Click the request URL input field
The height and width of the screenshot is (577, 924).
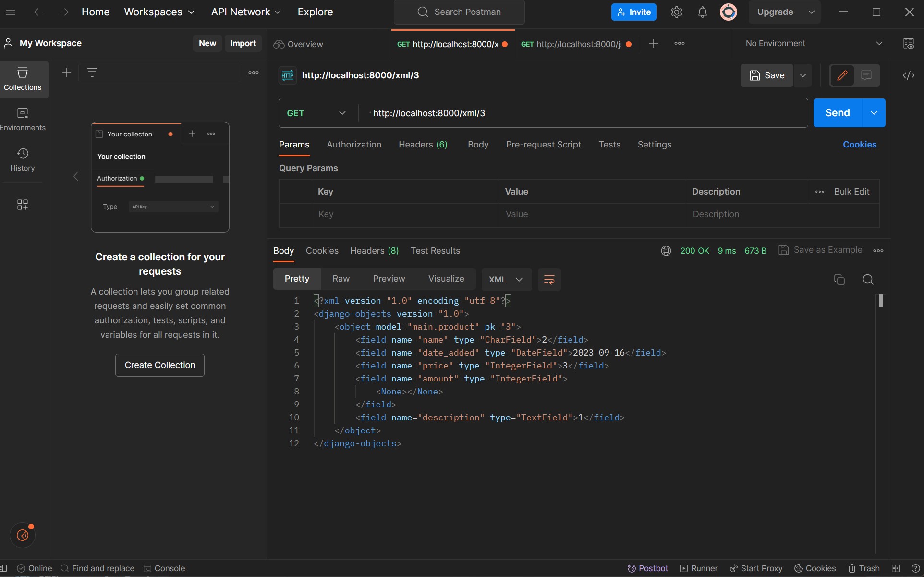click(576, 113)
